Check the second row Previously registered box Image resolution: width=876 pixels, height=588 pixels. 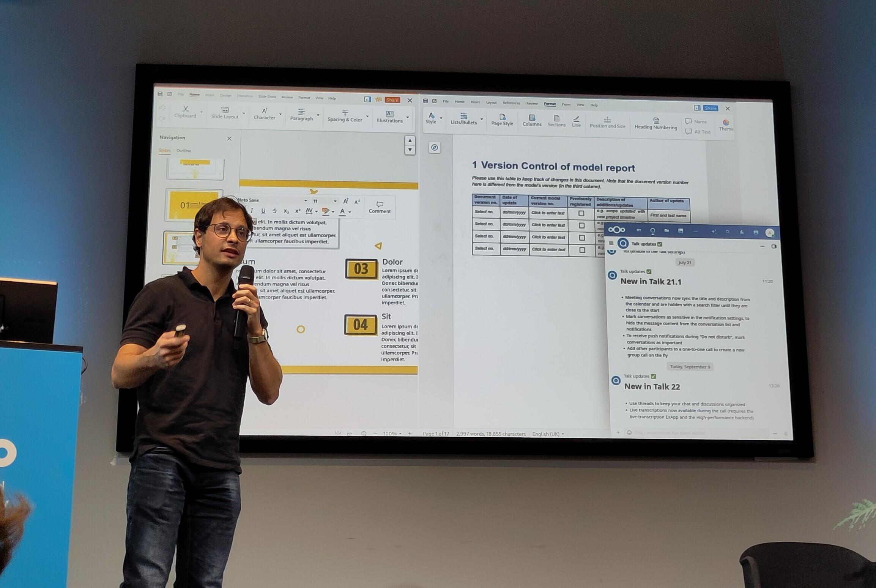click(x=581, y=226)
